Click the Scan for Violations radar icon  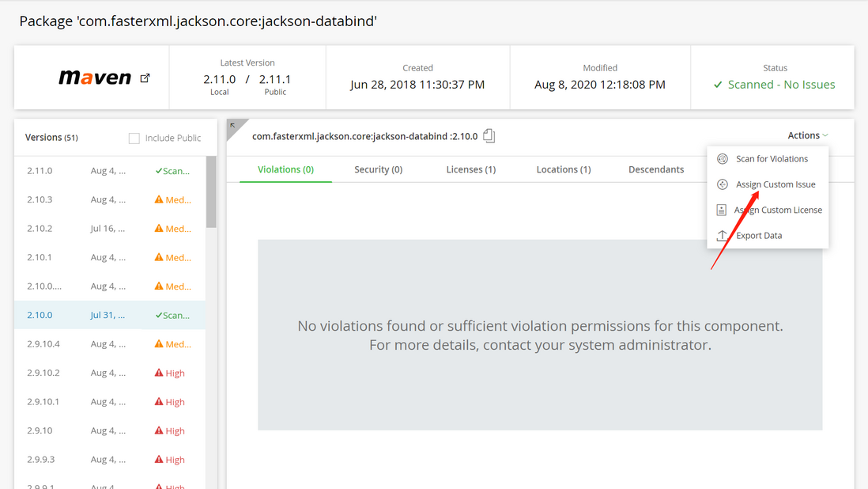(x=723, y=159)
